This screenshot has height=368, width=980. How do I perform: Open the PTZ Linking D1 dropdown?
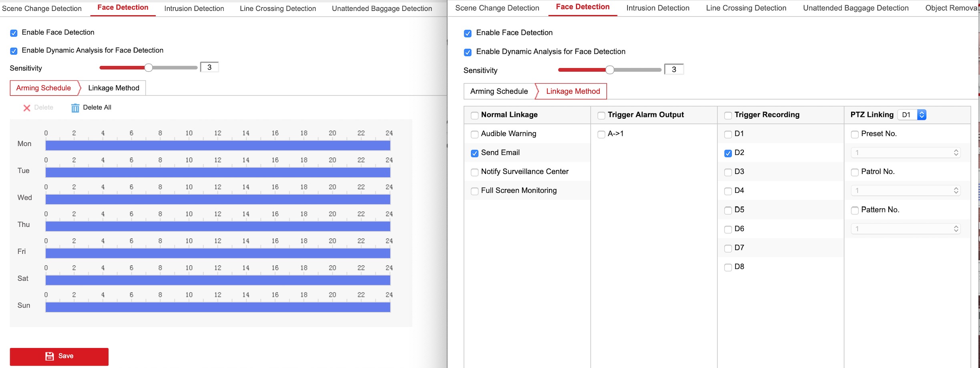912,115
